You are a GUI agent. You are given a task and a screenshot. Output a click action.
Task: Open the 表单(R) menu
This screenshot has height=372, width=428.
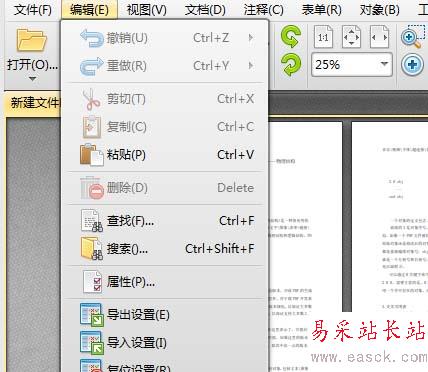pyautogui.click(x=321, y=10)
